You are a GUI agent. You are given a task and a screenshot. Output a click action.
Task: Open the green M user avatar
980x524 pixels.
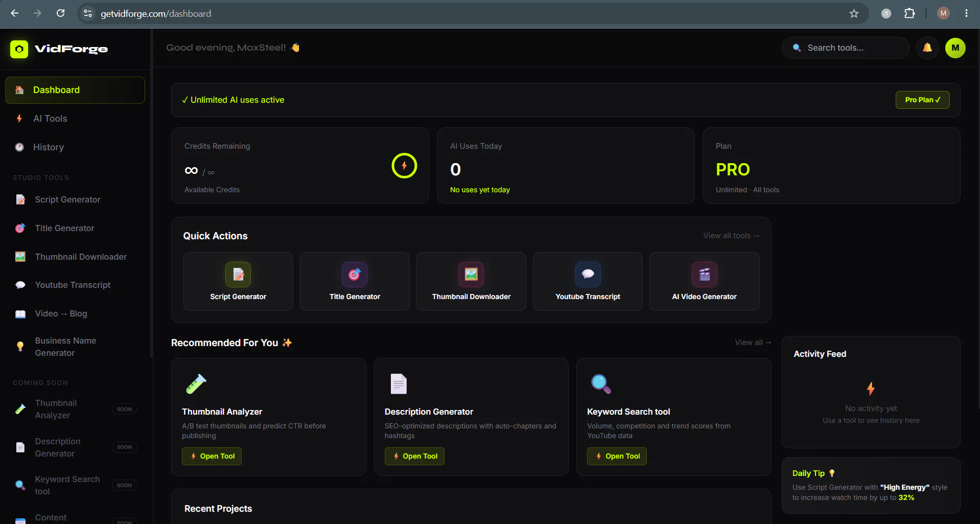tap(955, 48)
